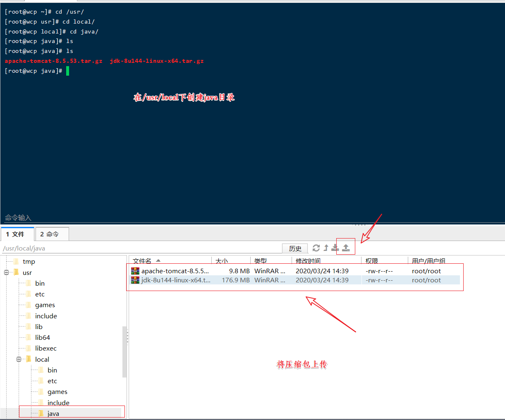Click the 9.8 MB size cell

239,271
